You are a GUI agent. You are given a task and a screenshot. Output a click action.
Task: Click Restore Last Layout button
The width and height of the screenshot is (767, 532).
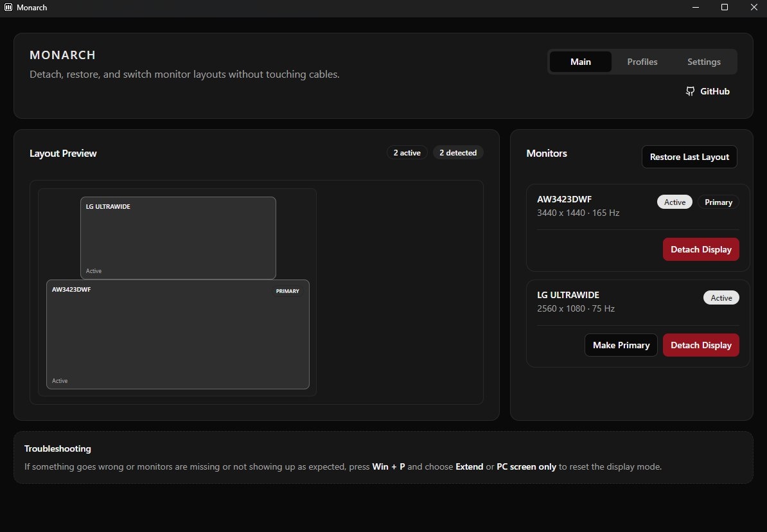tap(689, 157)
